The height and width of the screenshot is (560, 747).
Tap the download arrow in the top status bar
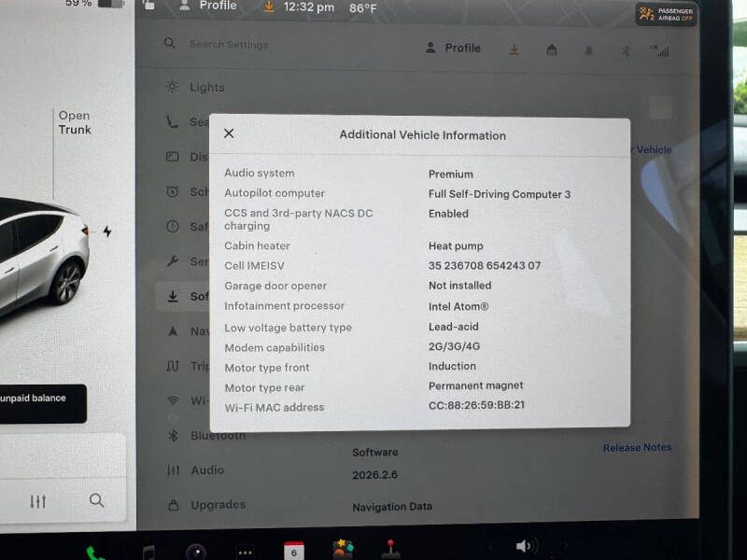[269, 7]
